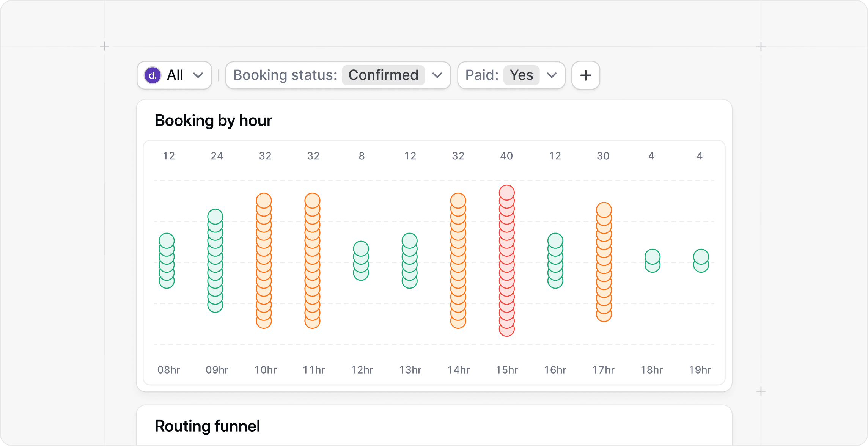Click the Routing funnel heading

pos(207,426)
